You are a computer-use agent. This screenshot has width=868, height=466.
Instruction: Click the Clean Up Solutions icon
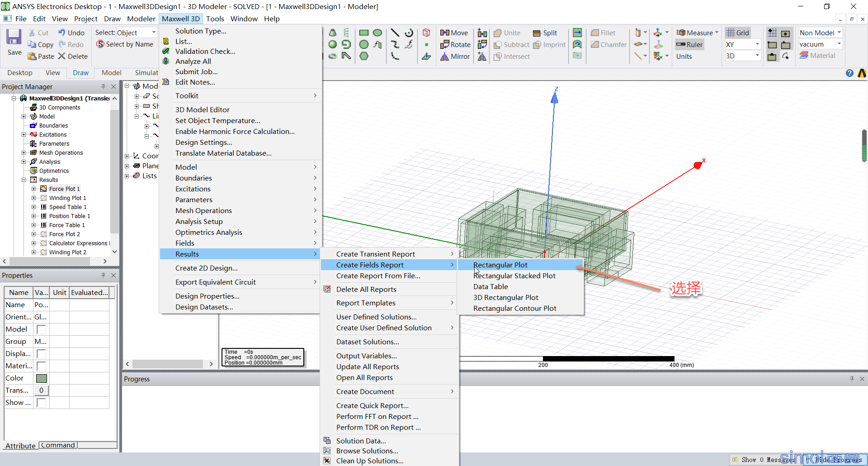click(x=327, y=461)
